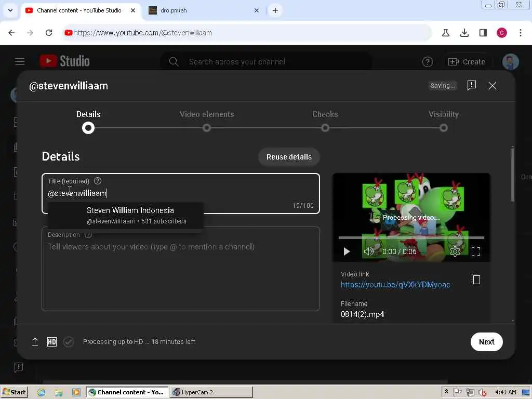532x399 pixels.
Task: Close the upload dialog
Action: (493, 86)
